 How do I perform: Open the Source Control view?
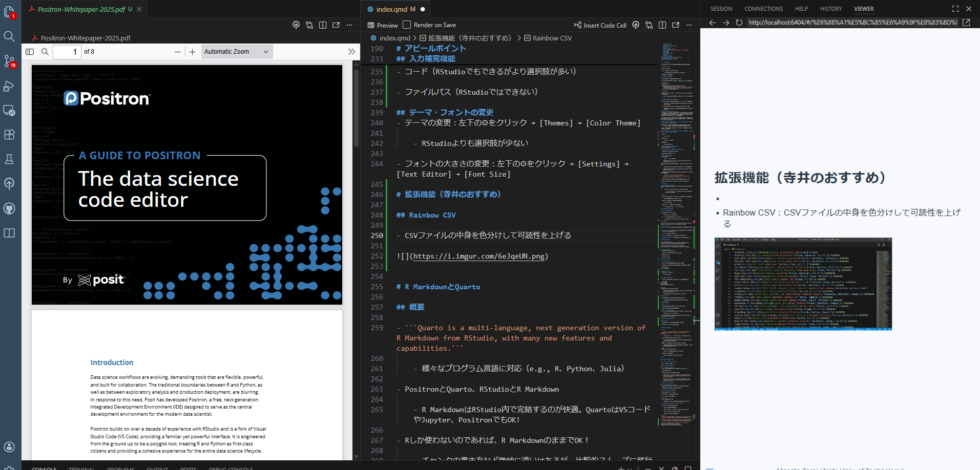[9, 61]
